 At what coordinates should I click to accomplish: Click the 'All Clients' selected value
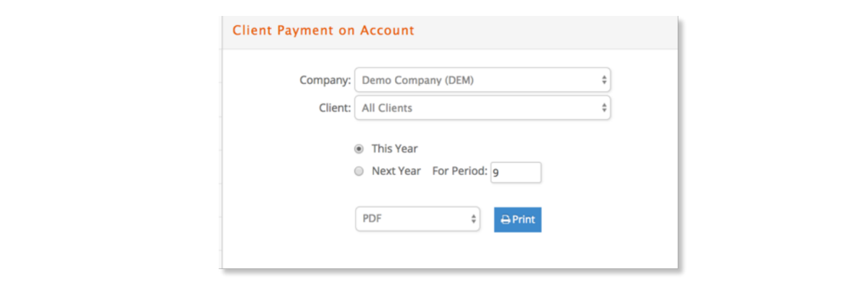click(387, 108)
